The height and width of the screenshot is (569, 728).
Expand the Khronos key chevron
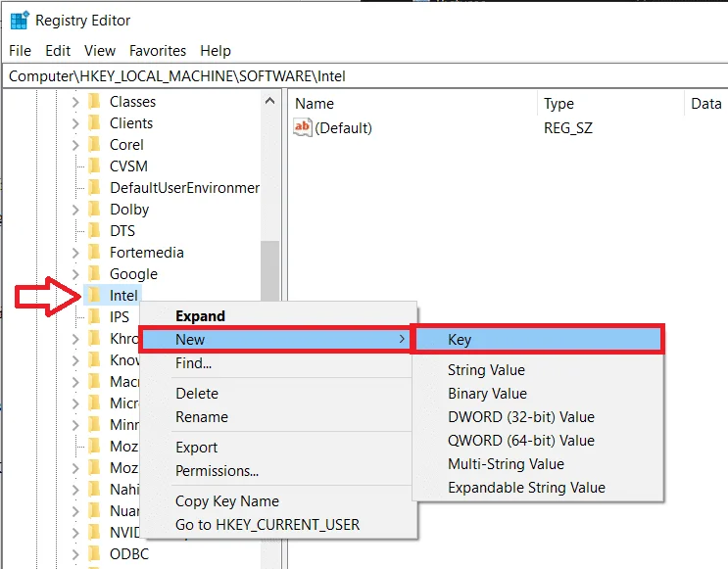coord(75,339)
